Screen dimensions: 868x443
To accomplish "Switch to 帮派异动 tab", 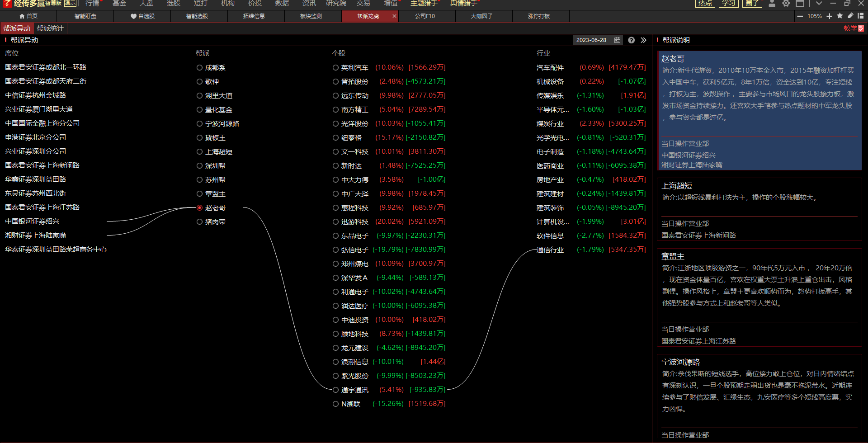I will click(x=17, y=28).
